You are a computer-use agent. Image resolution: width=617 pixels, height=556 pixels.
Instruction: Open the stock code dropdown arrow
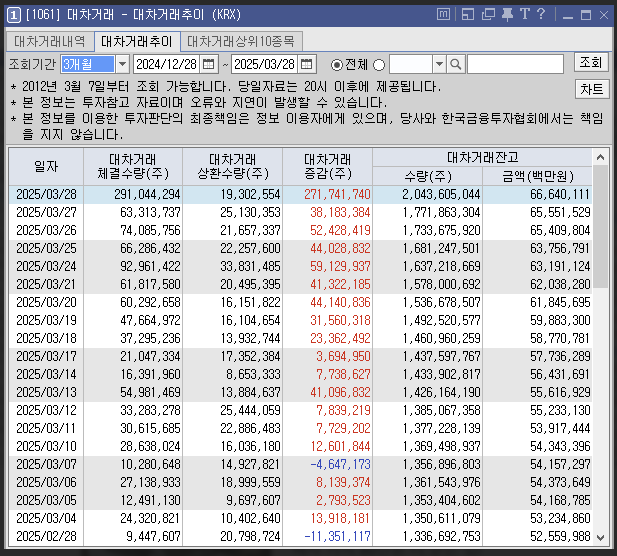click(x=439, y=64)
